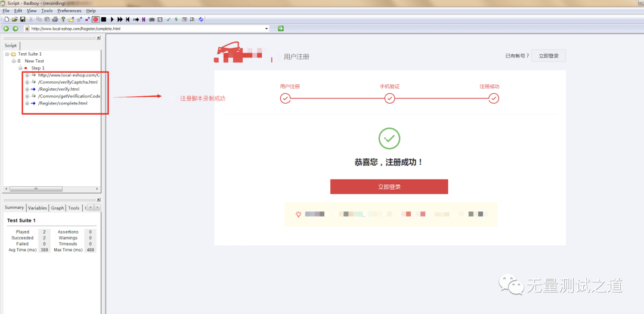Expand the /Register/complete.html node
644x314 pixels.
pyautogui.click(x=27, y=103)
